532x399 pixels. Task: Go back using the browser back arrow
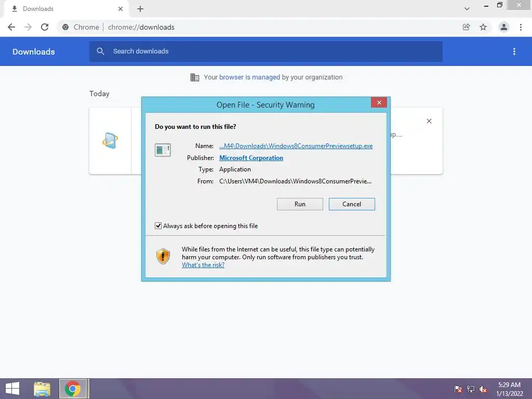(x=11, y=27)
